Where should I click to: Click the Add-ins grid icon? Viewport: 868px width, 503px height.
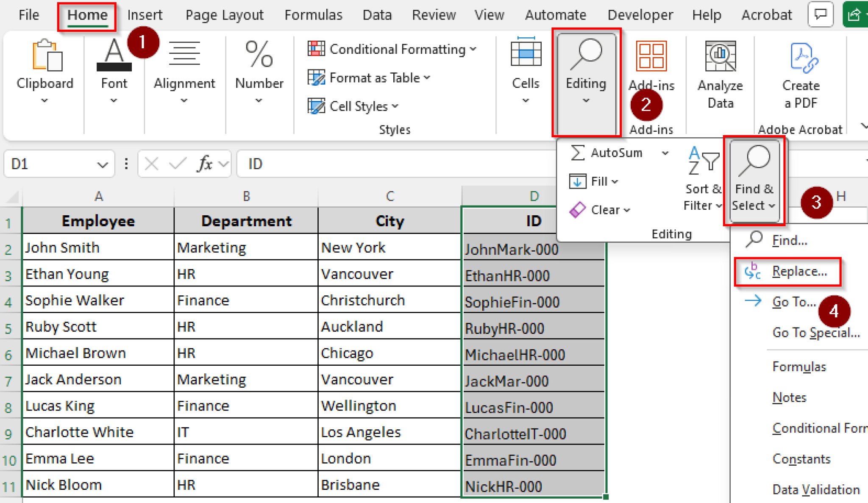(x=651, y=56)
